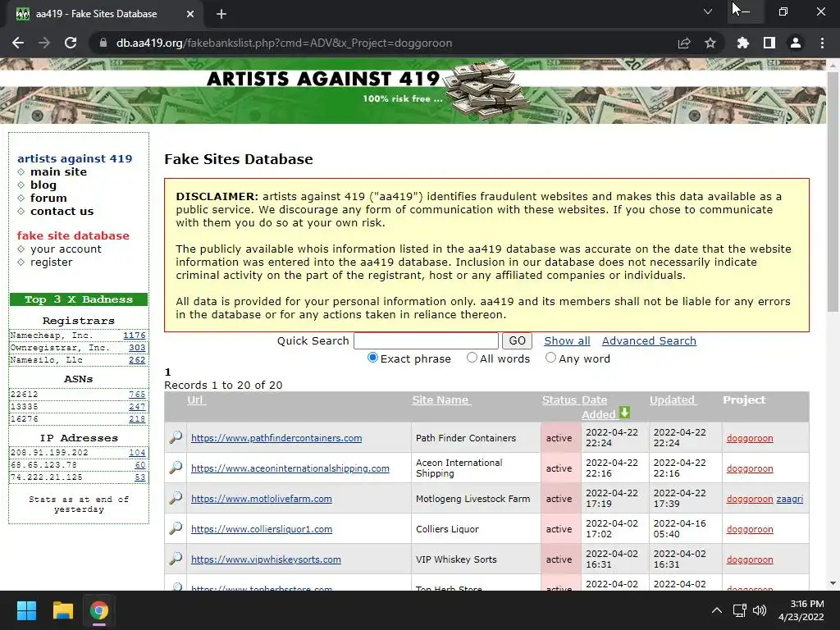The width and height of the screenshot is (840, 630).
Task: Click the Quick Search input field
Action: [427, 340]
